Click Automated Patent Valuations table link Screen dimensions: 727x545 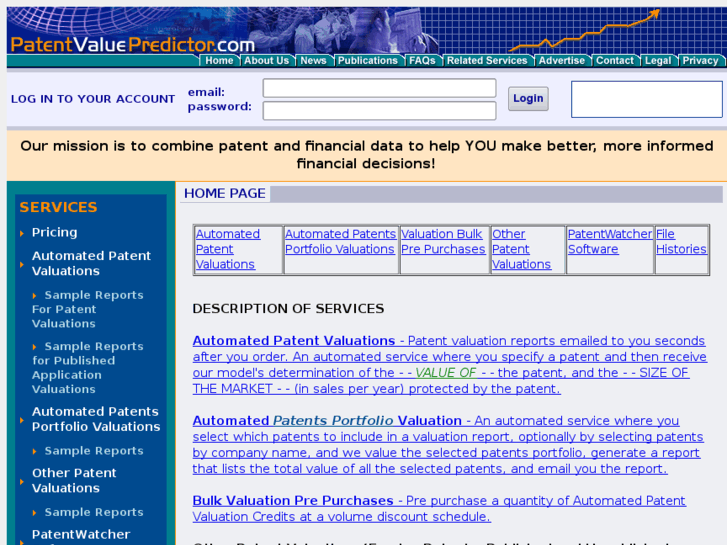pos(228,249)
